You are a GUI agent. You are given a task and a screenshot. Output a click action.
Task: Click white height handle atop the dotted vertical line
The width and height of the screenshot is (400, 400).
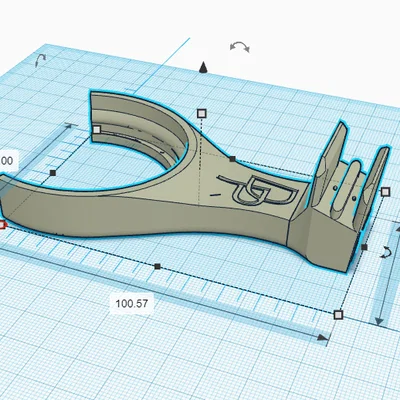pos(202,114)
